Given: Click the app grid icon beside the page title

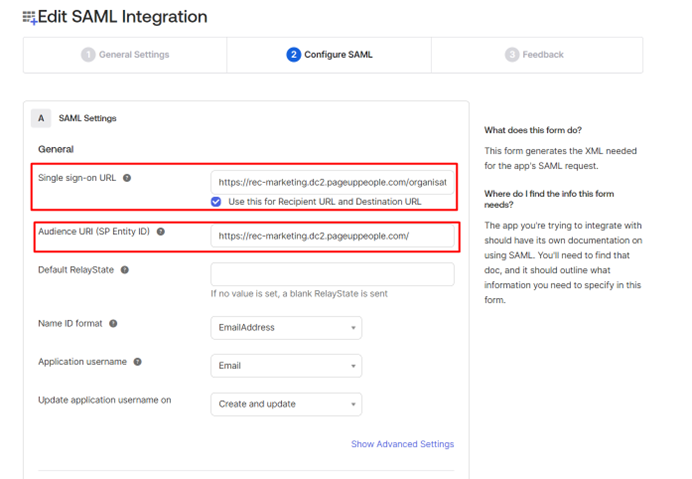Looking at the screenshot, I should pyautogui.click(x=29, y=18).
